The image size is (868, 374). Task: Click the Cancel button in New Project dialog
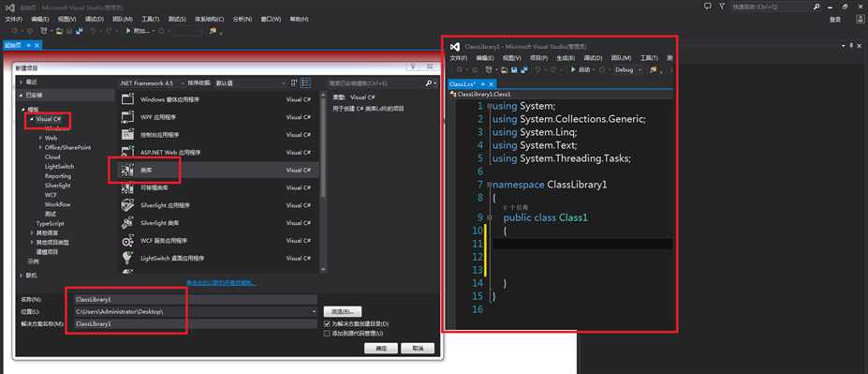[x=418, y=349]
